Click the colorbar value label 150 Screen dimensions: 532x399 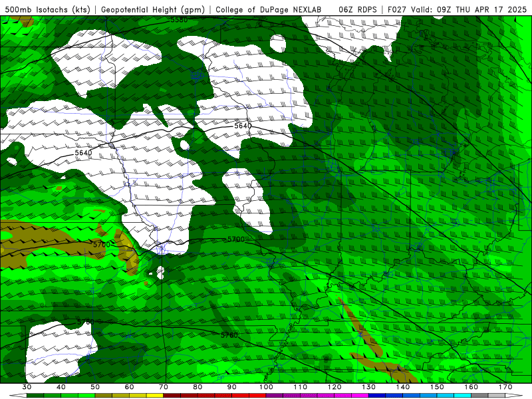pyautogui.click(x=437, y=387)
